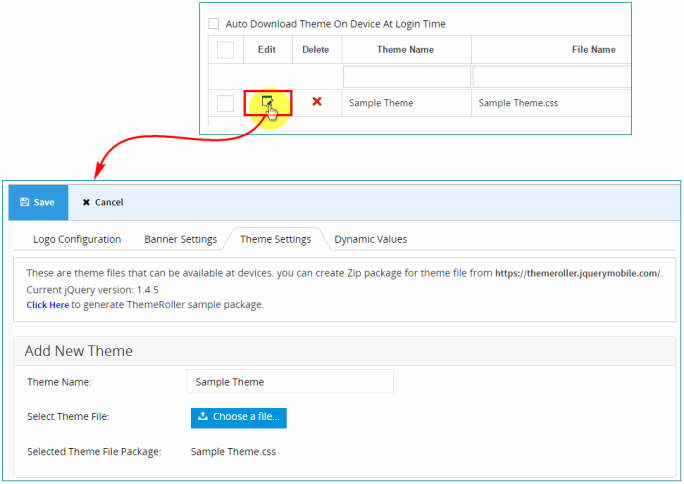Click the File Name filter field
684x484 pixels.
(x=552, y=77)
